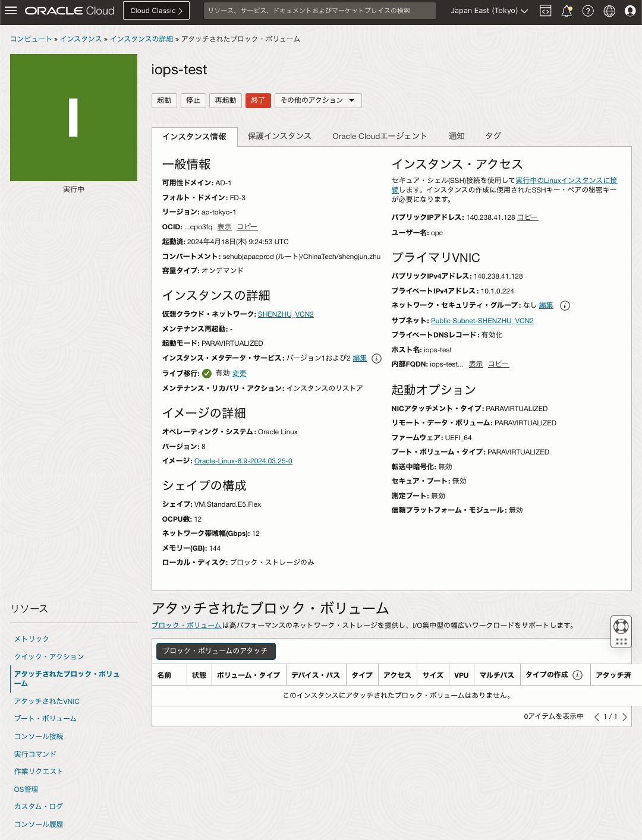Click the info icon beside network security groups
The width and height of the screenshot is (642, 840).
(x=565, y=305)
